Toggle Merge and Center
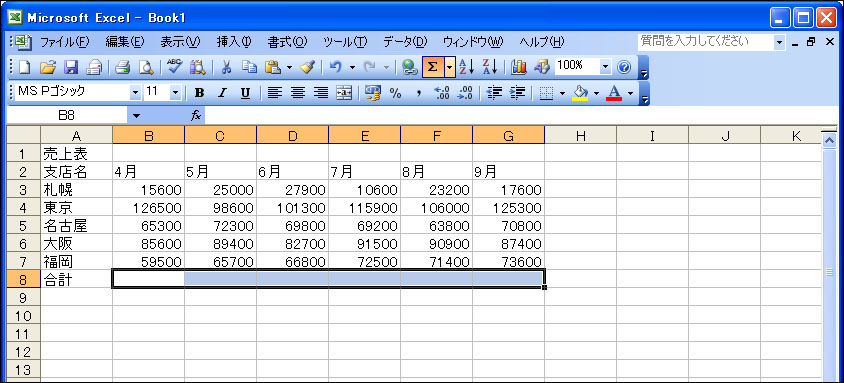 [343, 93]
